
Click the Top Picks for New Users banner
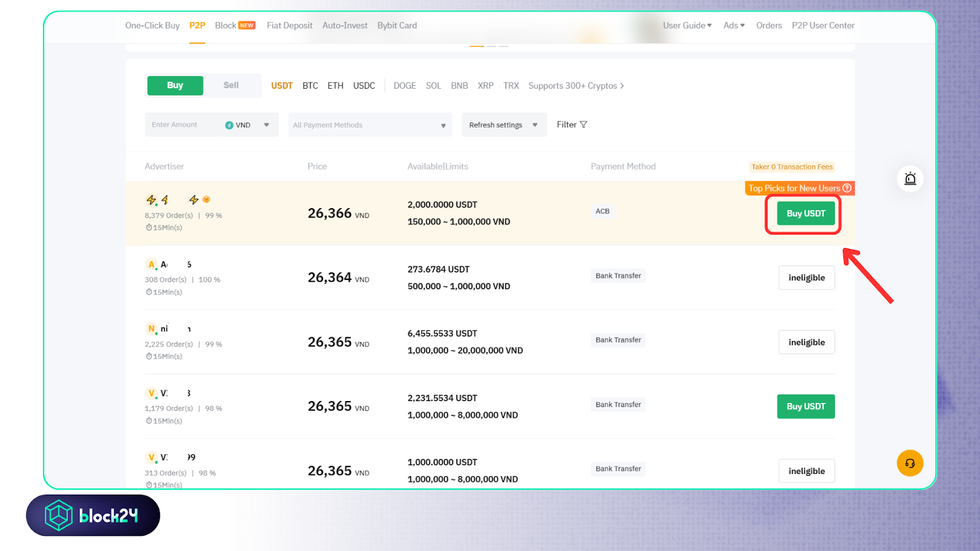[x=799, y=188]
